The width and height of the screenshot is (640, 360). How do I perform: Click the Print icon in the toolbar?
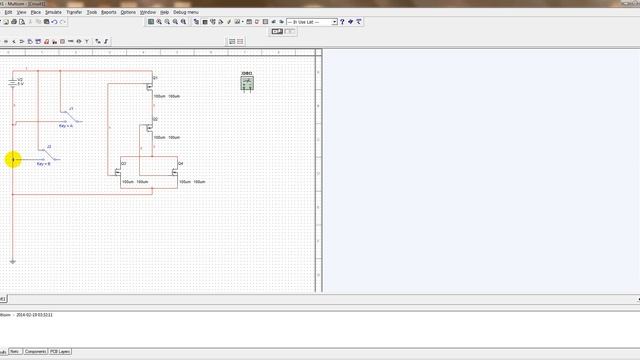point(14,22)
